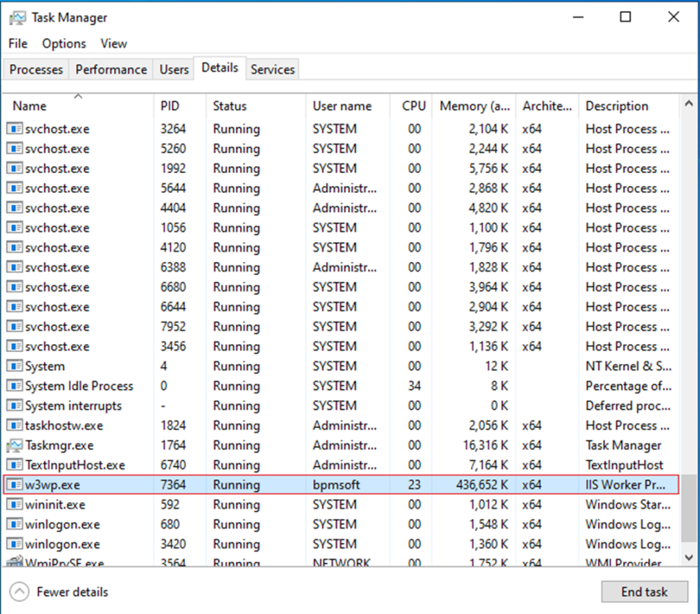The height and width of the screenshot is (614, 700).
Task: Click the Task Manager title bar icon
Action: click(x=17, y=18)
